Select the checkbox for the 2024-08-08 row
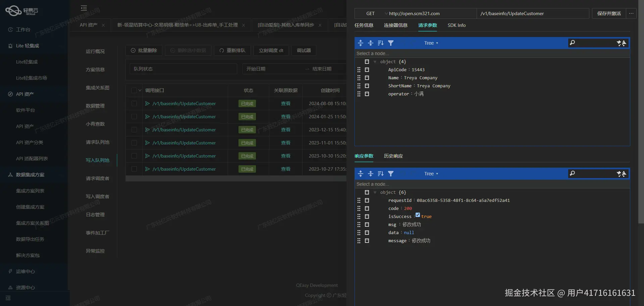The image size is (644, 306). click(x=134, y=103)
